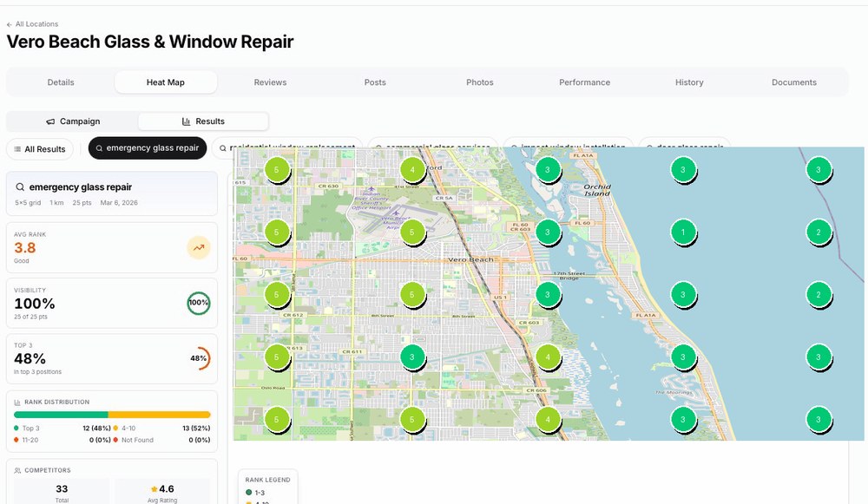Click the trending arrow icon in Avg Rank
The width and height of the screenshot is (868, 504).
(199, 248)
